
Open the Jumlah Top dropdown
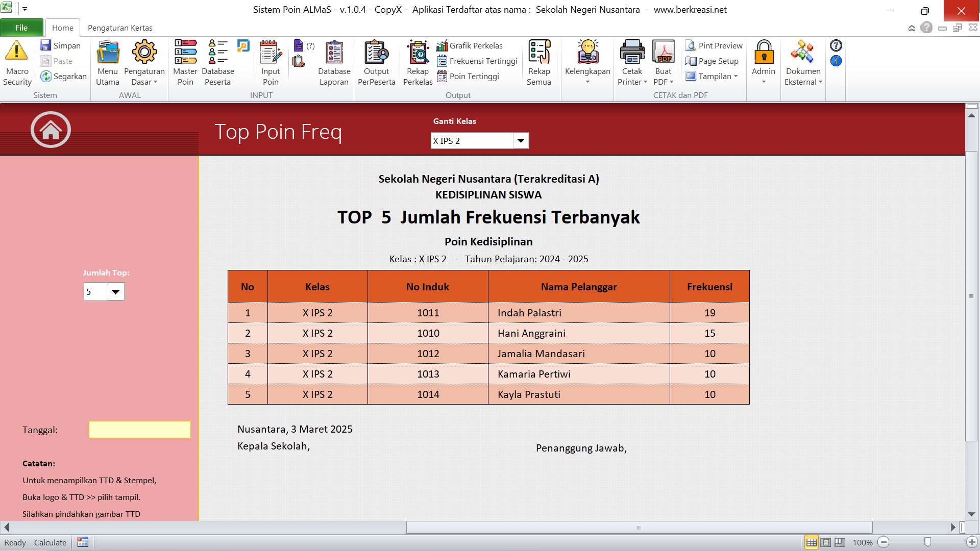pyautogui.click(x=115, y=292)
